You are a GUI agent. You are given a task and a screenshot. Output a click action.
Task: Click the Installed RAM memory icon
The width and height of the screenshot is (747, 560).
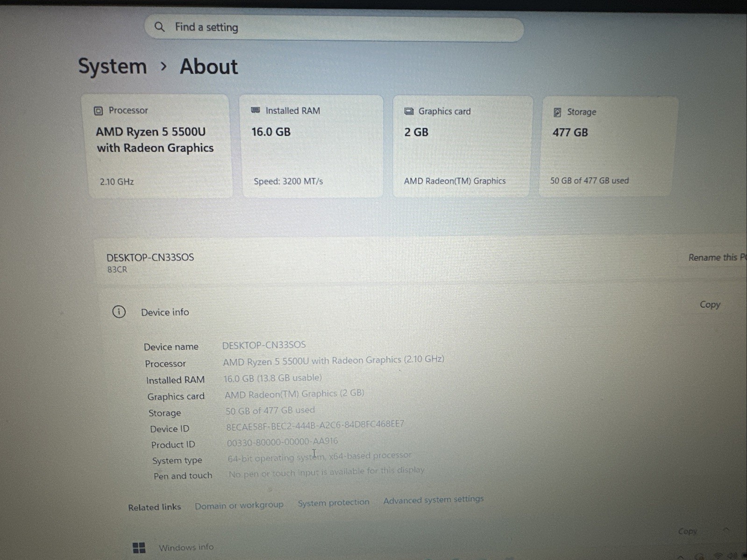point(256,110)
